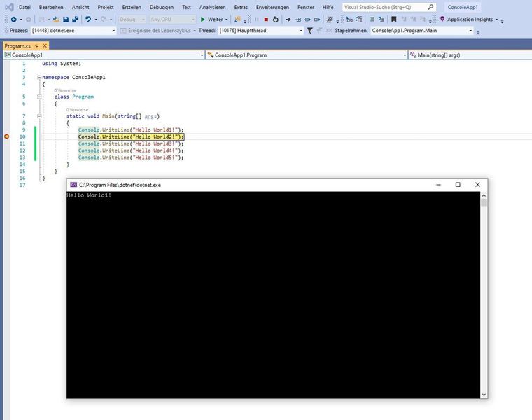The width and height of the screenshot is (532, 420).
Task: Click the red Stop Debugging square
Action: pyautogui.click(x=266, y=20)
